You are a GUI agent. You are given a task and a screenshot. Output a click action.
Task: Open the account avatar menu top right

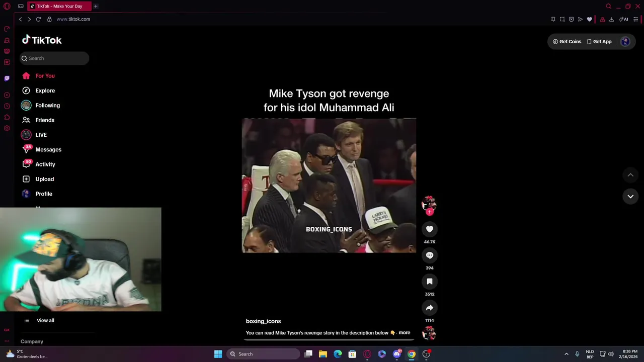click(625, 42)
